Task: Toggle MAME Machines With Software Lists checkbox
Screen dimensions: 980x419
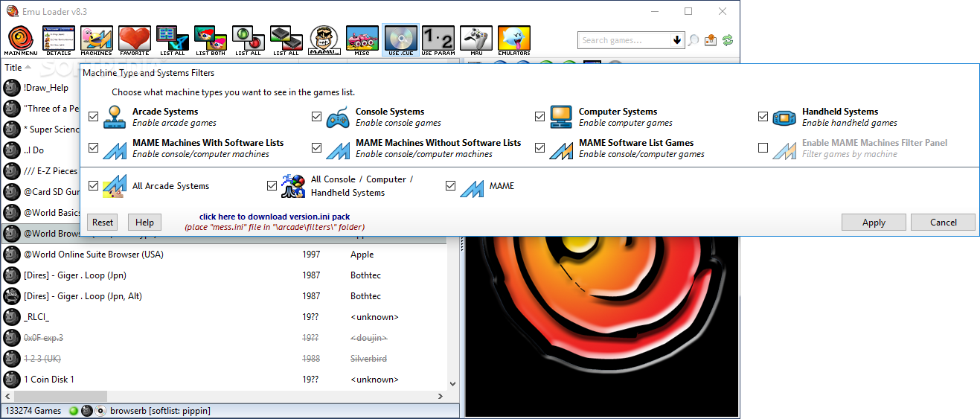Action: coord(93,148)
